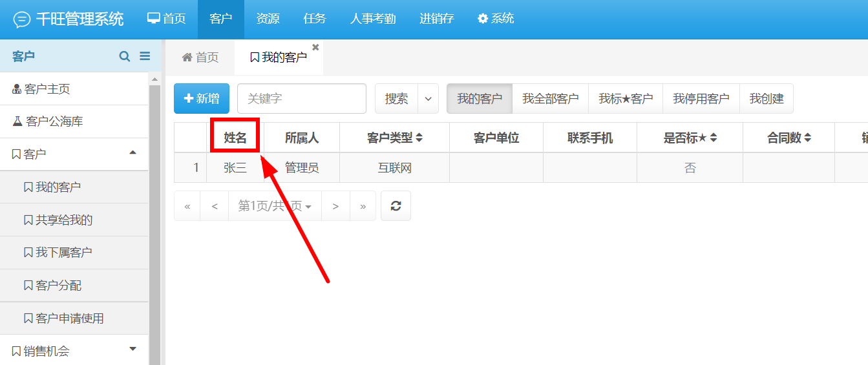
Task: Select the 我全部客户 filter button
Action: 550,98
